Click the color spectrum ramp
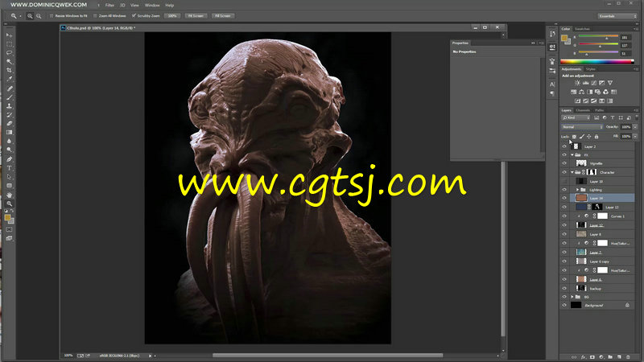Viewport: 644px width, 362px height. [x=597, y=62]
